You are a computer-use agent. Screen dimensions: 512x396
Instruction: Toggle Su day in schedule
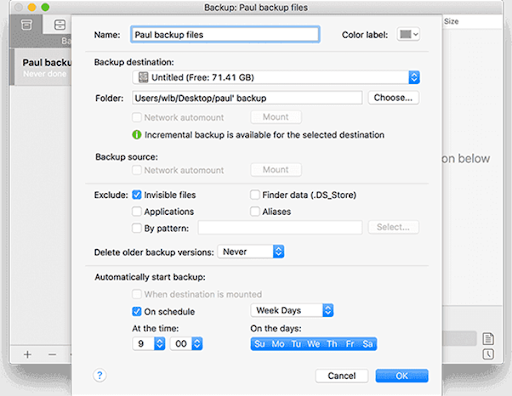click(260, 344)
